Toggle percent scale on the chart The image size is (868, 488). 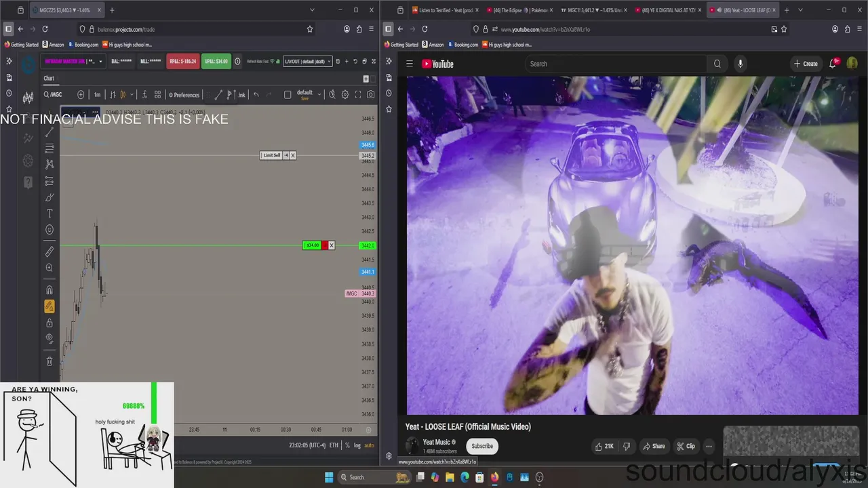tap(347, 445)
